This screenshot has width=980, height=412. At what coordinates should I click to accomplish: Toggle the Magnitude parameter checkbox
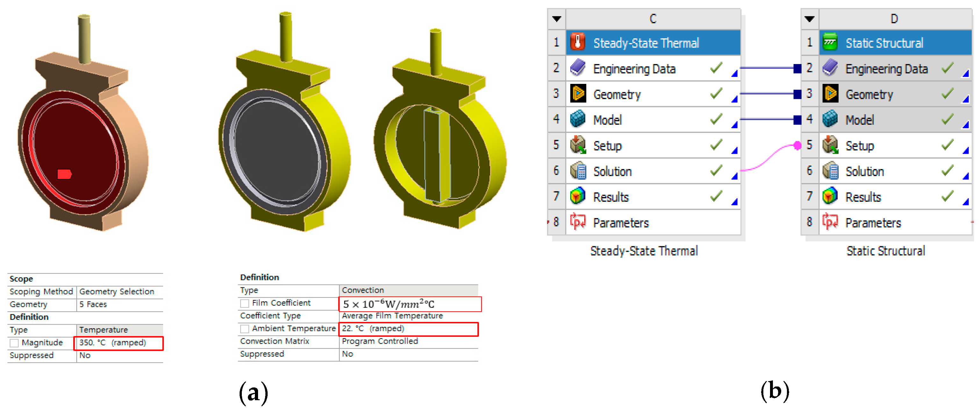tap(14, 343)
